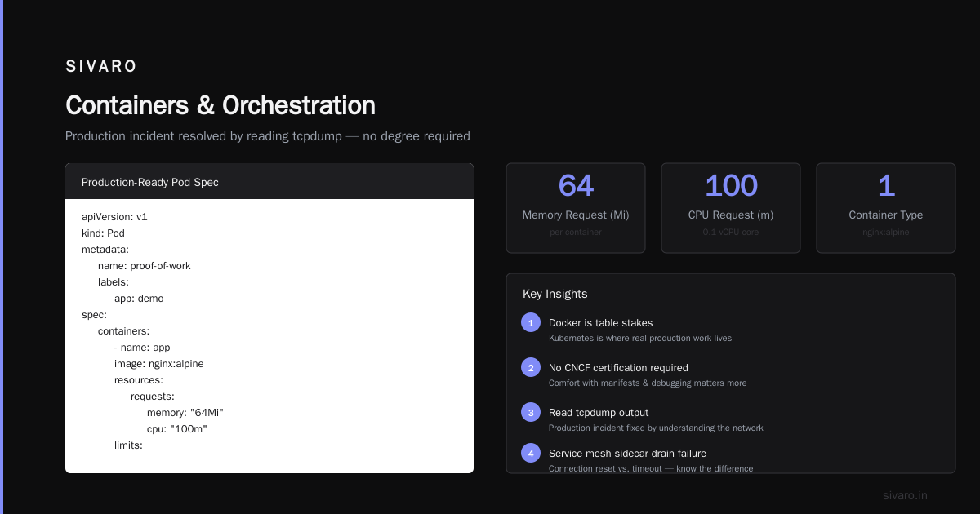Click 'Docker is table stakes' insight

pyautogui.click(x=601, y=323)
